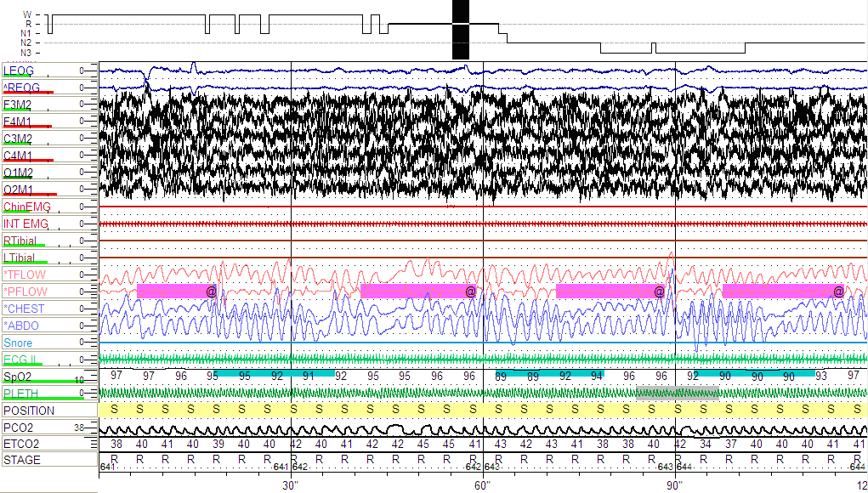Click the STAGE row label

21,460
